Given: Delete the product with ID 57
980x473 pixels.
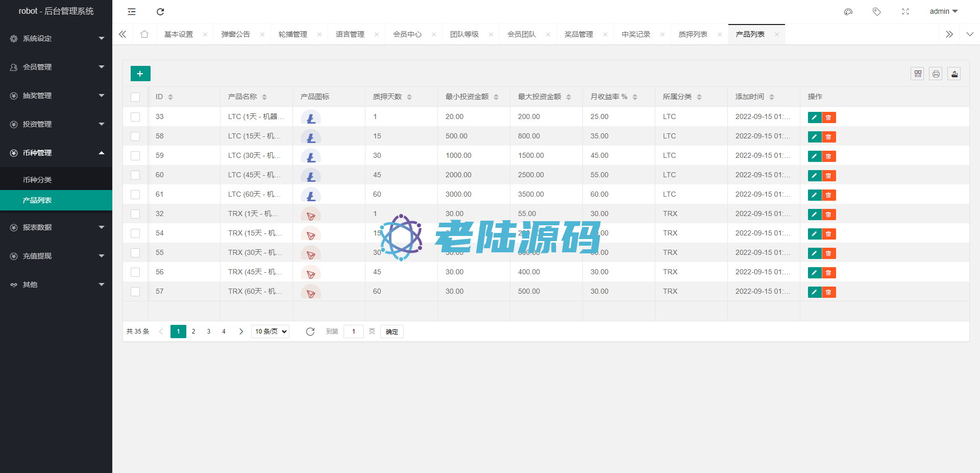Looking at the screenshot, I should click(828, 292).
